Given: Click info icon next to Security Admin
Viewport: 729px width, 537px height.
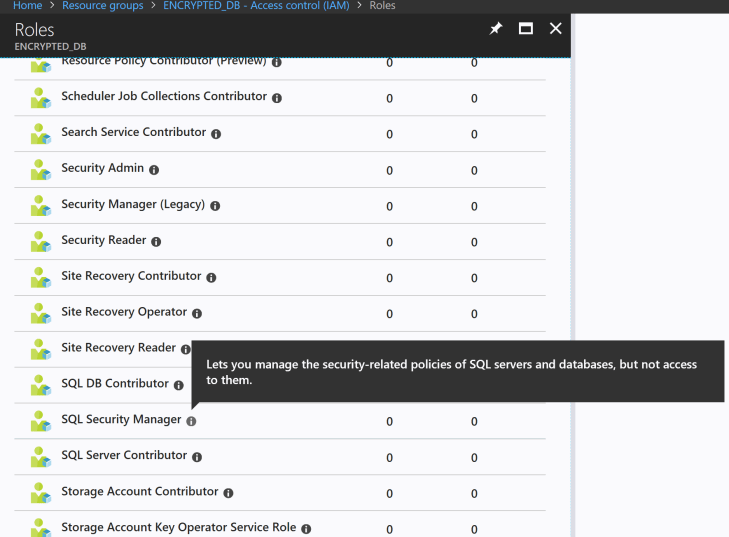Looking at the screenshot, I should [154, 170].
